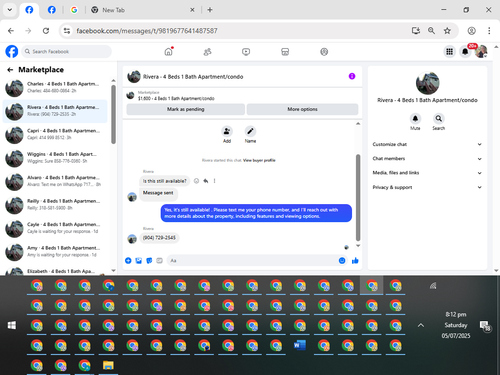Image resolution: width=500 pixels, height=375 pixels.
Task: Mute the conversation with the bell icon
Action: coord(415,119)
